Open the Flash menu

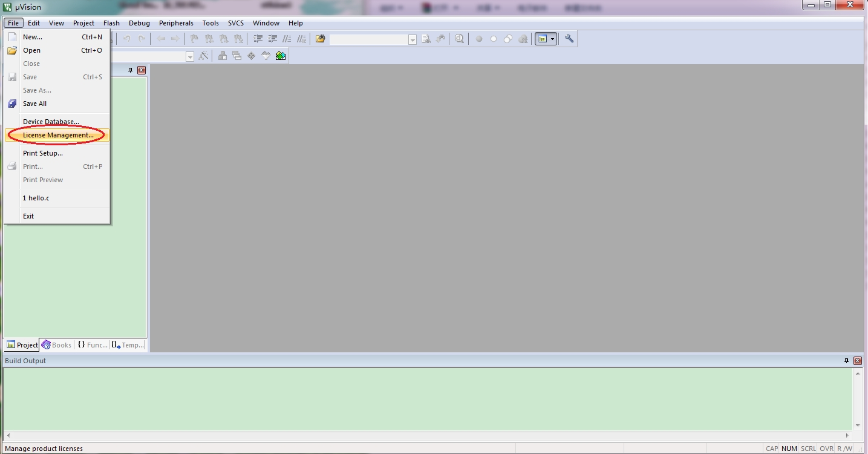click(x=111, y=23)
